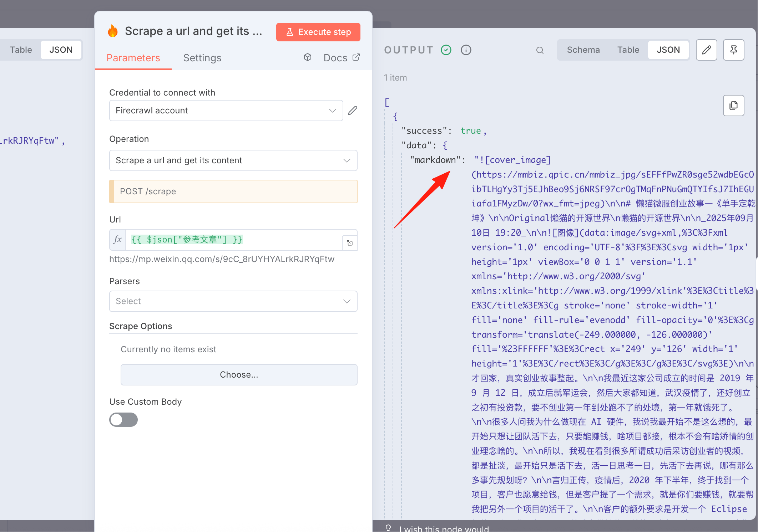Image resolution: width=758 pixels, height=532 pixels.
Task: Click the "markdown" key in JSON
Action: pyautogui.click(x=435, y=160)
